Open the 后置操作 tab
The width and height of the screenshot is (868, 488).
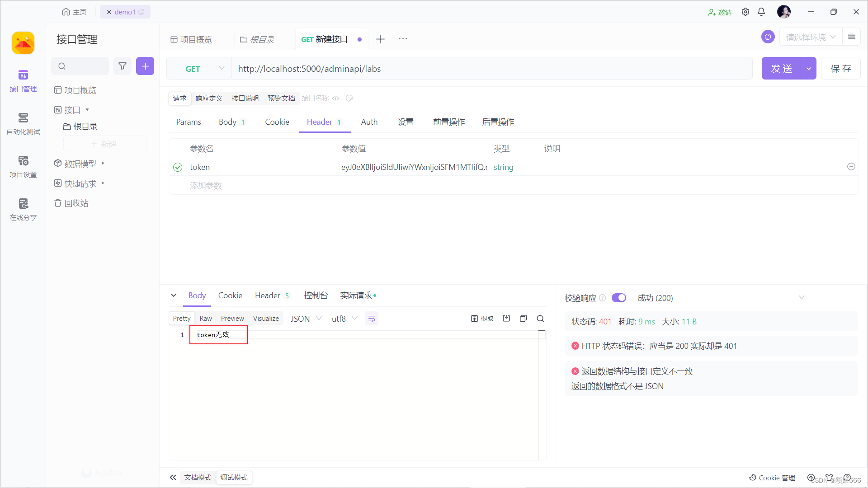[x=498, y=122]
